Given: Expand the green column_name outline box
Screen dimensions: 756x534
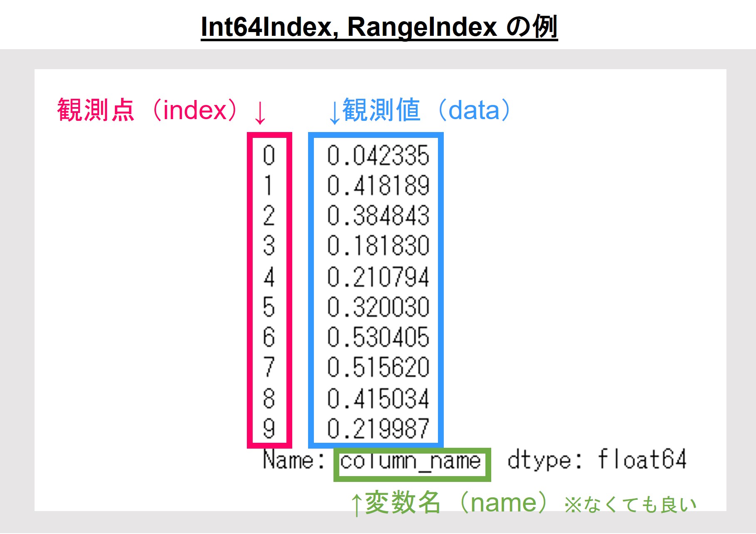Looking at the screenshot, I should (x=412, y=462).
